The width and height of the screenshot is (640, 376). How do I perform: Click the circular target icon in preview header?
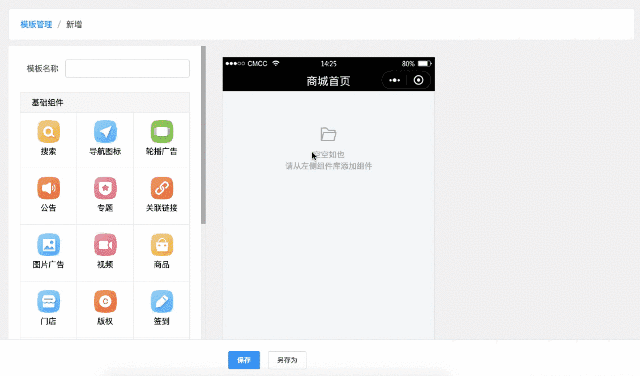[x=418, y=80]
